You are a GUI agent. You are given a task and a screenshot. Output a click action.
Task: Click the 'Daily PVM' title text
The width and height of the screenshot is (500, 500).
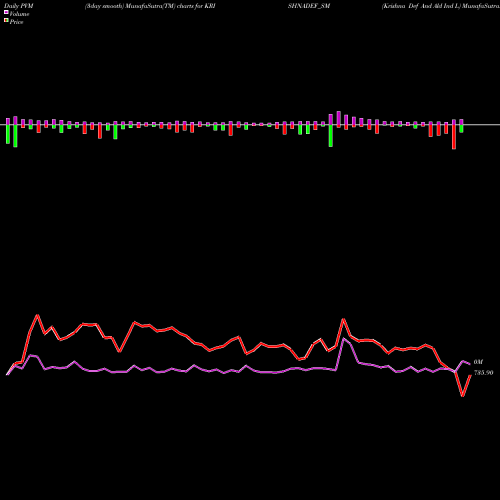pos(19,6)
